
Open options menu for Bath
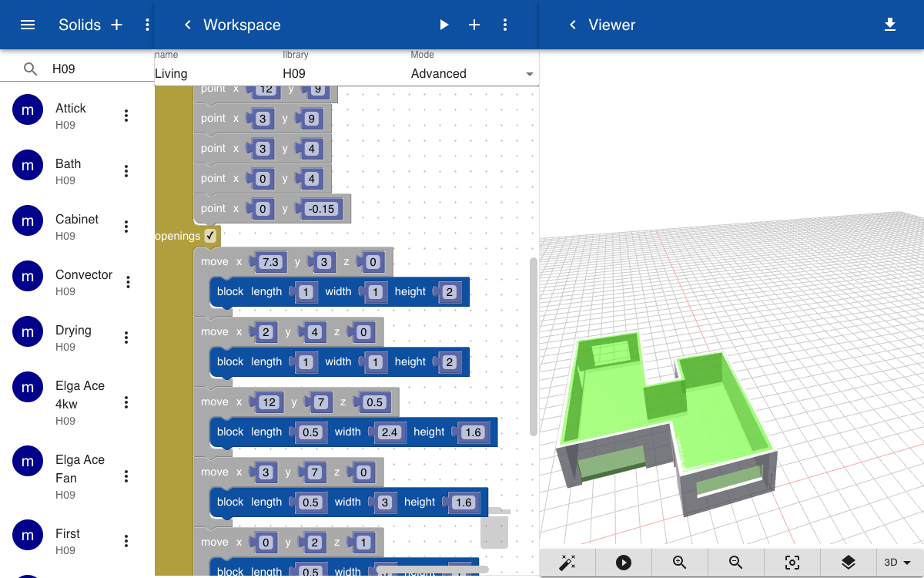[126, 171]
